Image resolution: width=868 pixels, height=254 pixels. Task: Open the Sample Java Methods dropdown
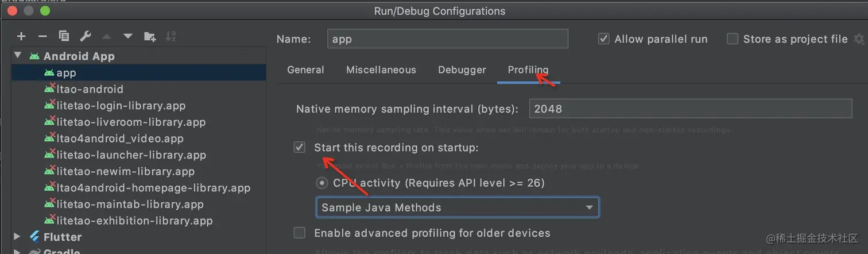tap(457, 207)
